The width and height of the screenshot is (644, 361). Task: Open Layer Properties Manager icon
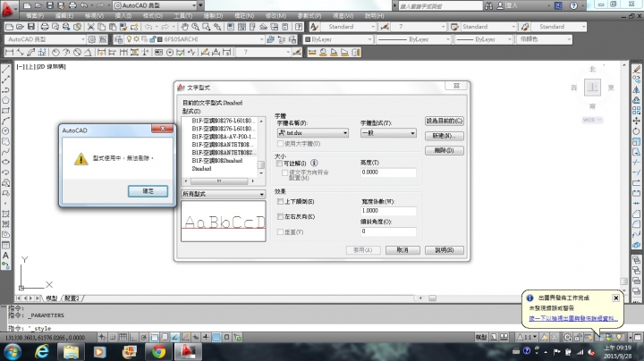point(118,39)
